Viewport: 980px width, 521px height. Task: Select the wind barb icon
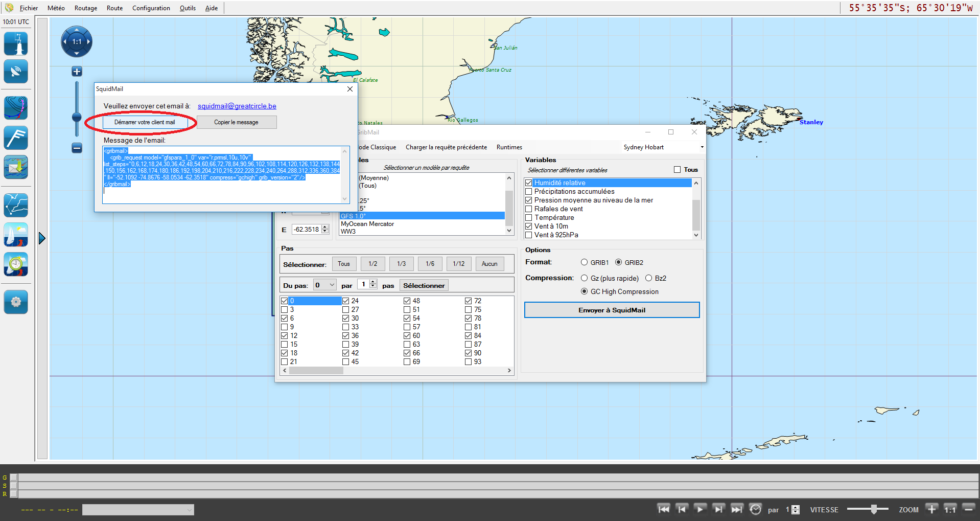tap(16, 138)
